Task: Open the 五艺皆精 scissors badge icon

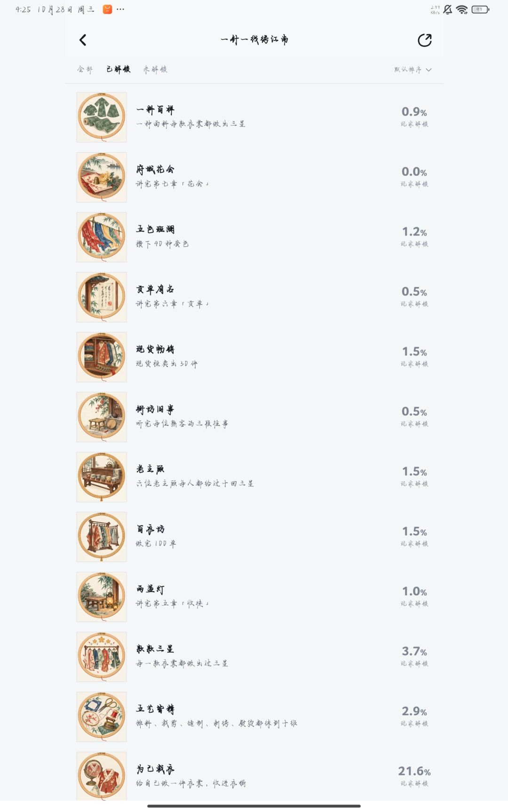Action: click(102, 717)
